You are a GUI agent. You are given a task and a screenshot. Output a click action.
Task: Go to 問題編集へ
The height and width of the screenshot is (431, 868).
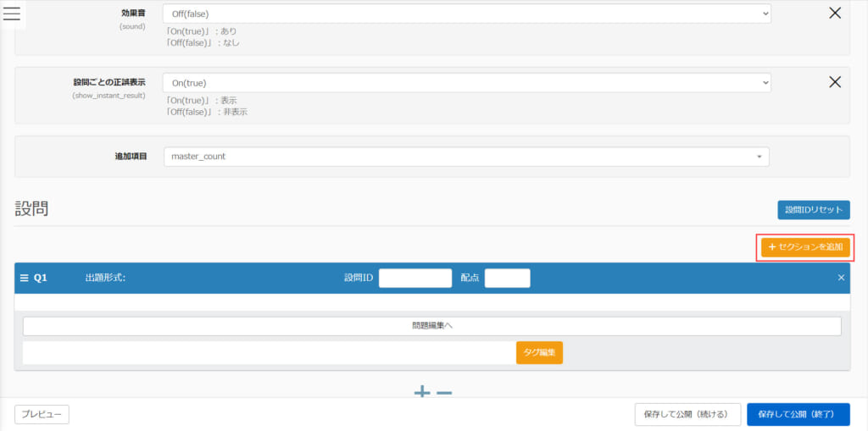pos(431,326)
